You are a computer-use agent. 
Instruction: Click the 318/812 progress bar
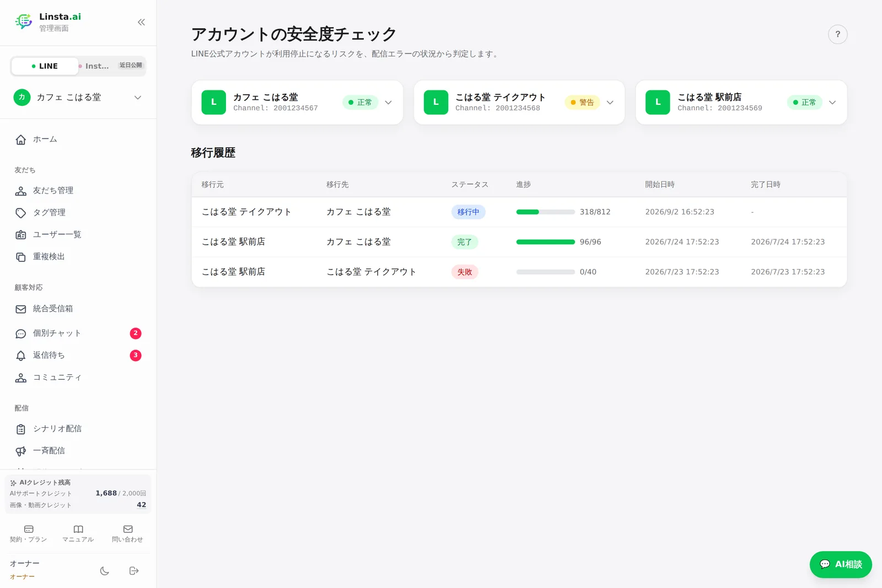(545, 212)
